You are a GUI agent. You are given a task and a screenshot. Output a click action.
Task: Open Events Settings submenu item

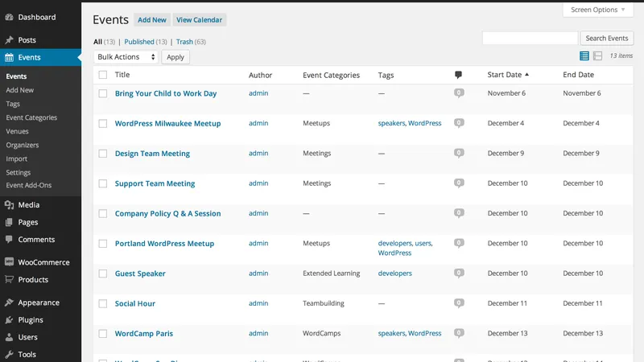[18, 172]
